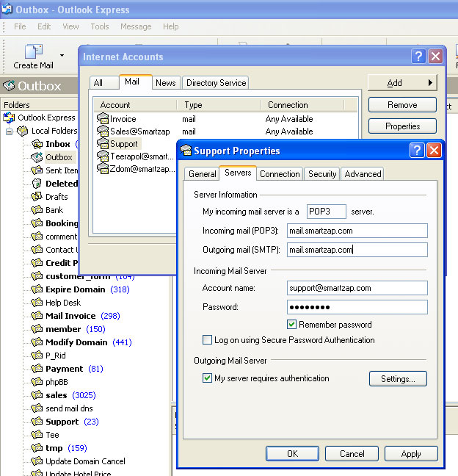Image resolution: width=458 pixels, height=476 pixels.
Task: Open the Directory Service tab
Action: 216,82
